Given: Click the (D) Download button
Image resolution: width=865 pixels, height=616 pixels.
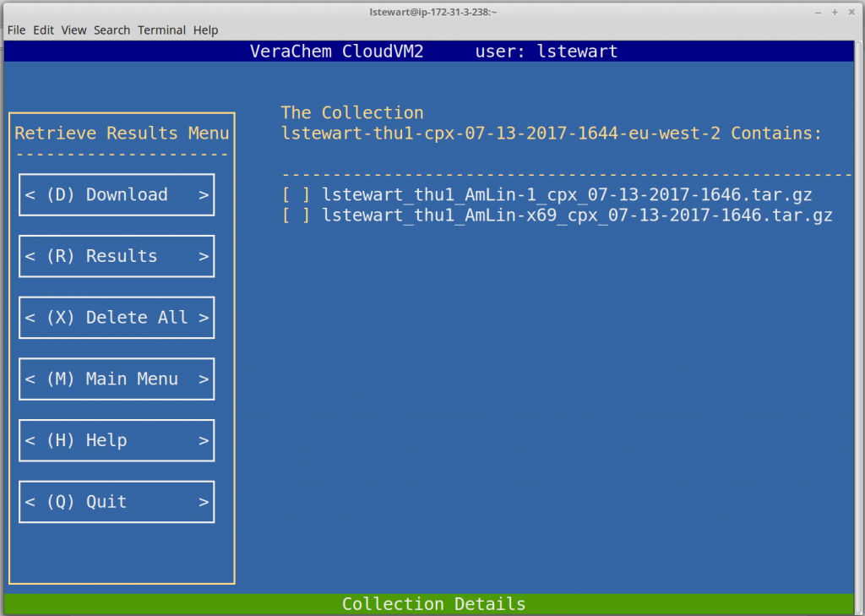Looking at the screenshot, I should click(x=117, y=195).
